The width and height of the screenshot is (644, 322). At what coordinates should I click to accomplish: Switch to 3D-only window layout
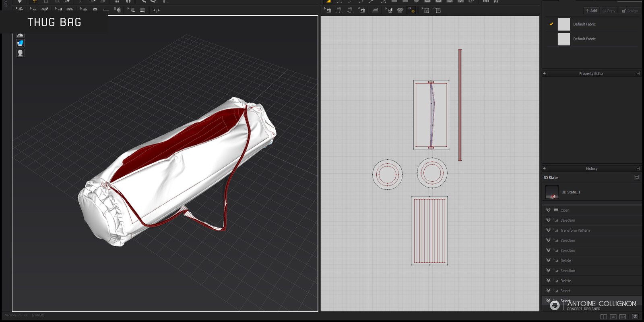[613, 317]
